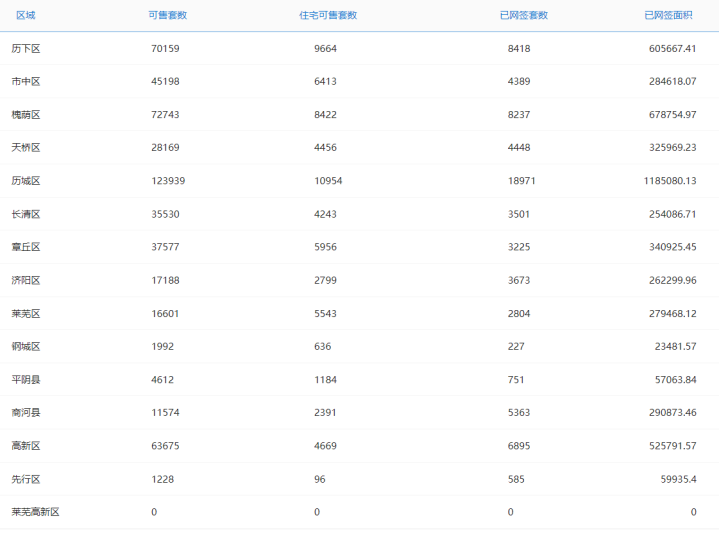Click value 72743 in 槐荫区 row

tap(166, 115)
